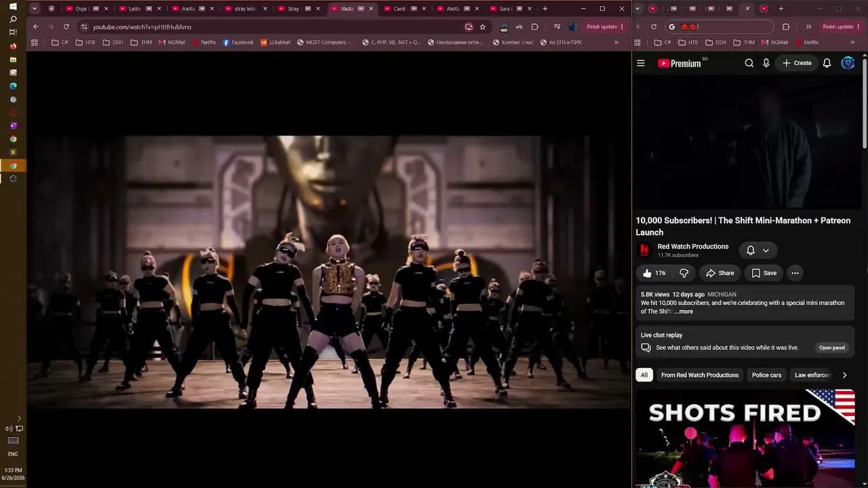The height and width of the screenshot is (488, 868).
Task: Show hidden system tray icons
Action: click(x=19, y=419)
